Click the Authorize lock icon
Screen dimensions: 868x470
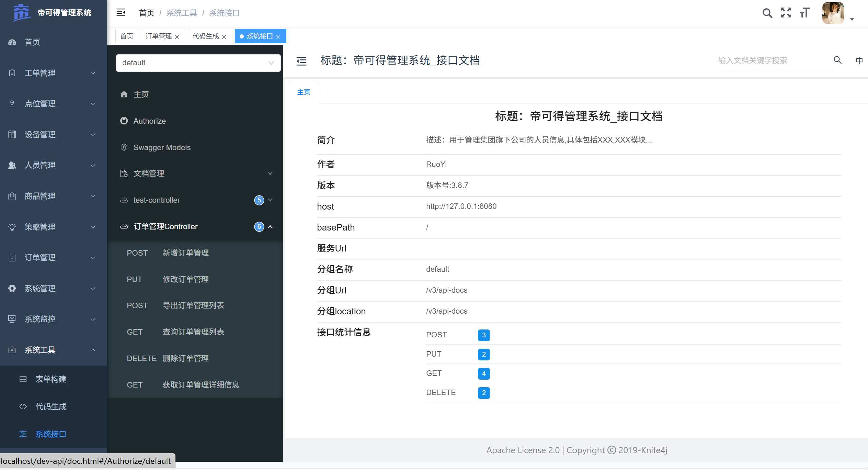point(124,121)
